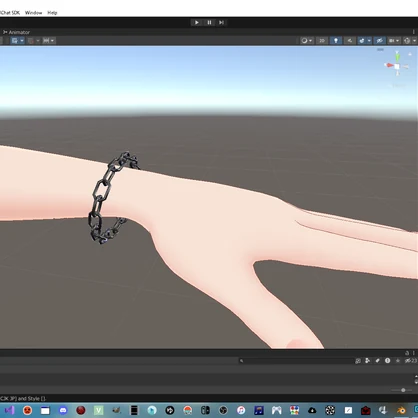Toggle hidden objects visibility eye icon
This screenshot has height=418, width=418.
pos(379,41)
